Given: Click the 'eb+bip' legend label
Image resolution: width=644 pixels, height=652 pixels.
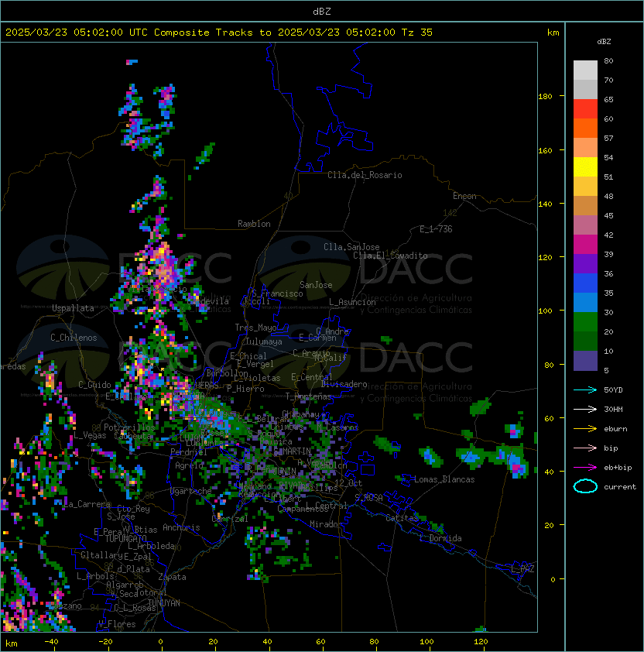Looking at the screenshot, I should pos(618,468).
